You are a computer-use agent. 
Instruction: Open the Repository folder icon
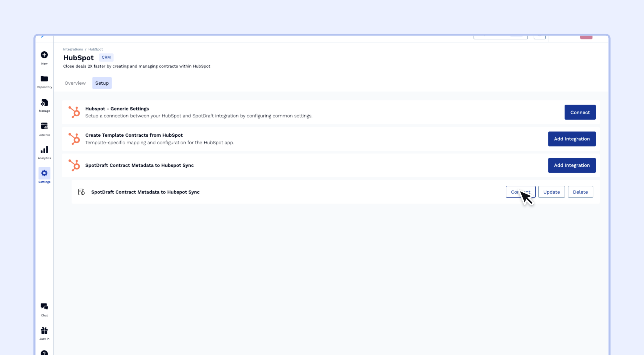click(x=44, y=79)
